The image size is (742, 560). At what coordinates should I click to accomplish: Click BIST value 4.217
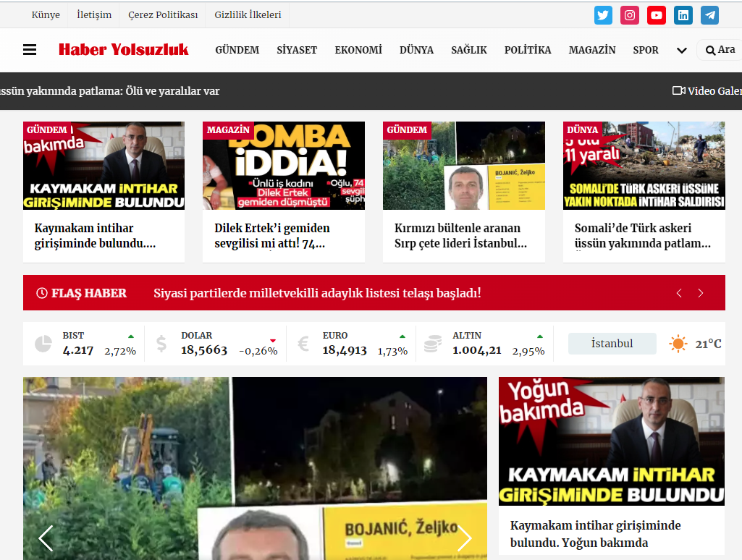click(78, 350)
